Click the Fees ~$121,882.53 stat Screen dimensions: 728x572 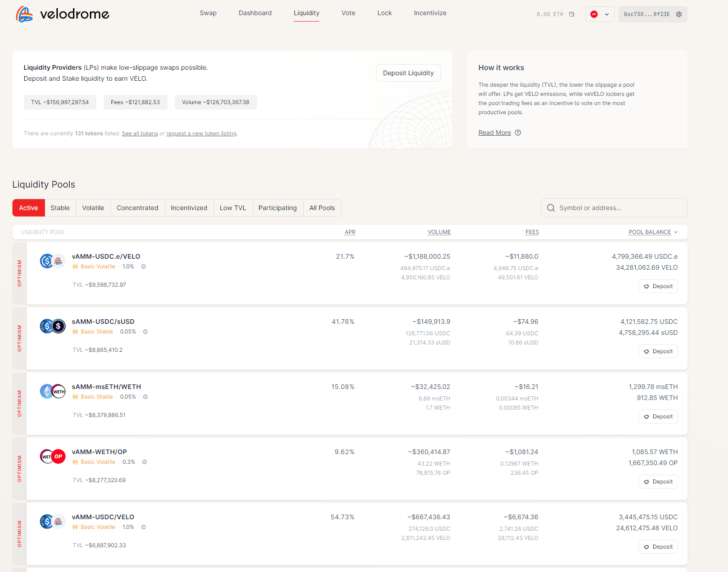tap(135, 102)
